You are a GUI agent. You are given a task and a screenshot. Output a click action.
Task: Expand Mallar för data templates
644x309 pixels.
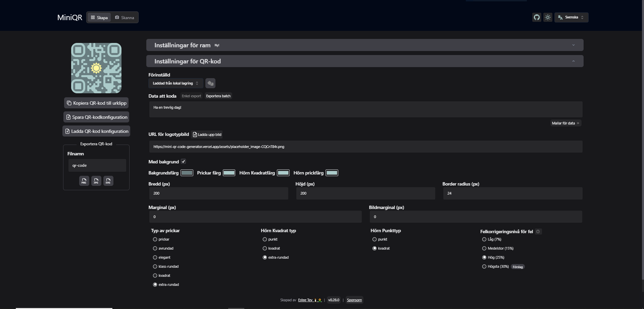point(565,123)
